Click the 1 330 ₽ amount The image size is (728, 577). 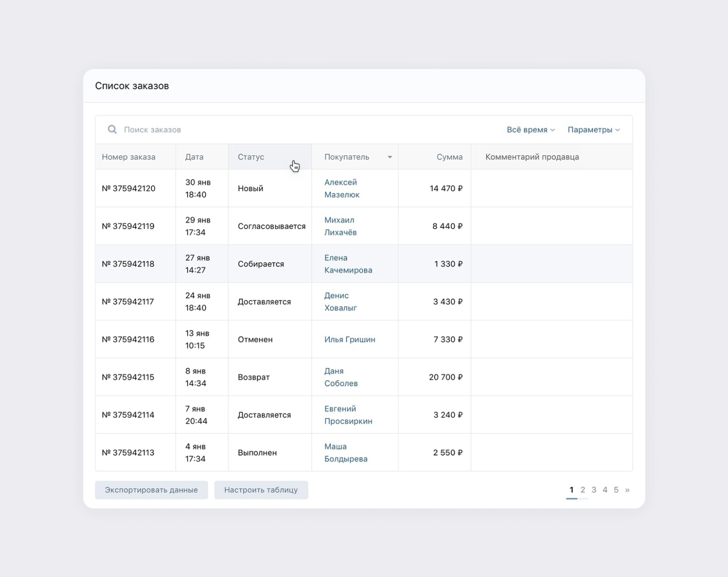(x=448, y=264)
